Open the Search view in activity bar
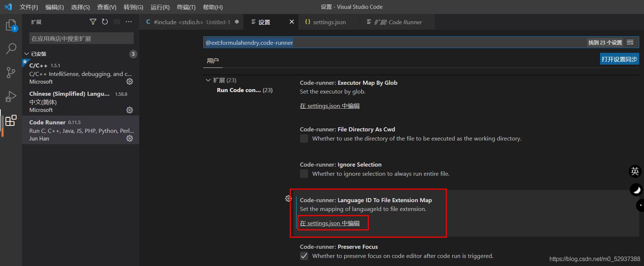 [x=11, y=48]
